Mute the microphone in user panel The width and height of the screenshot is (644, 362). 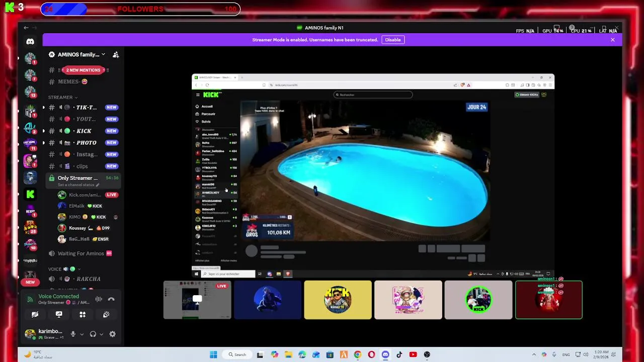(x=73, y=334)
